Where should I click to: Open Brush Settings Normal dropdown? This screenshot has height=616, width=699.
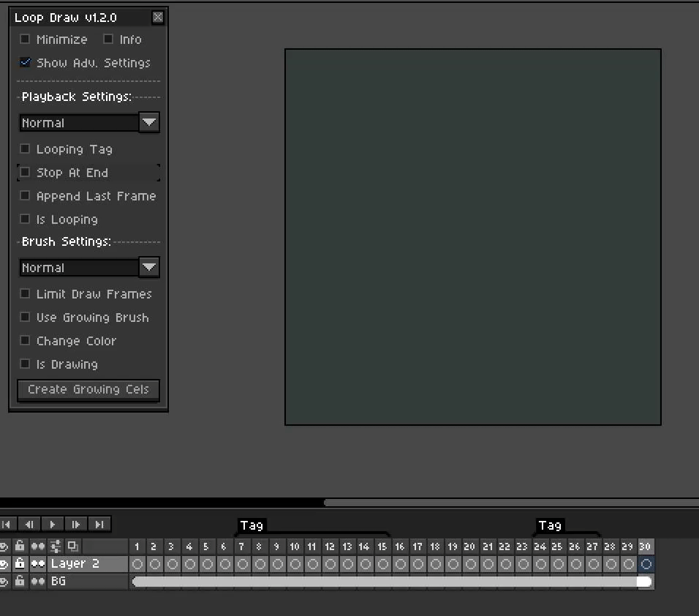point(89,267)
